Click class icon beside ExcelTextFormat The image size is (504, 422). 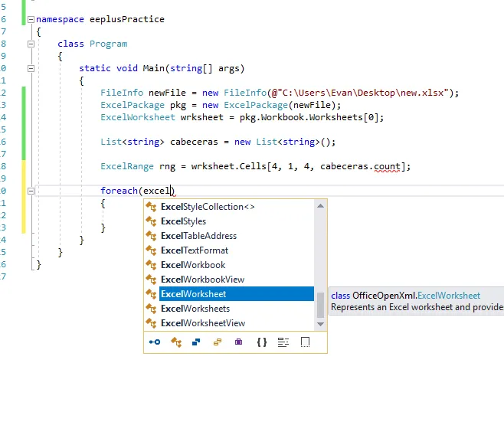(151, 250)
